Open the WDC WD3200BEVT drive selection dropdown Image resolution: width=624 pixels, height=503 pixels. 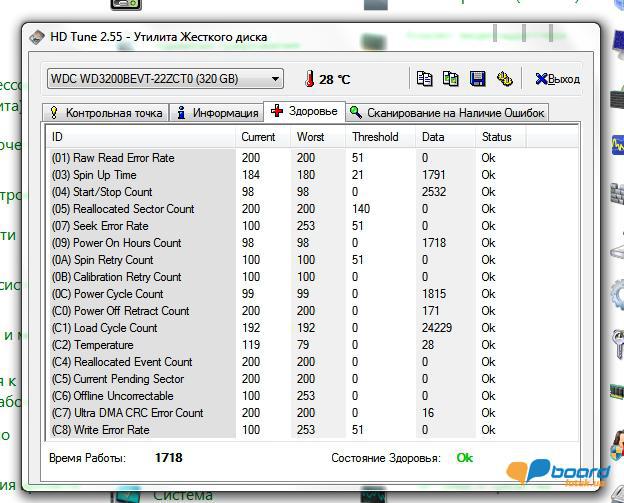coord(165,78)
